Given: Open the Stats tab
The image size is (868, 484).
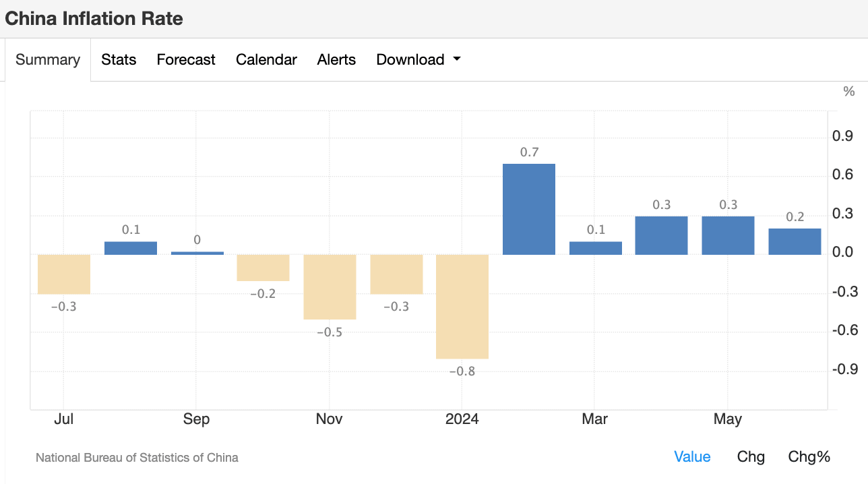Looking at the screenshot, I should (119, 59).
